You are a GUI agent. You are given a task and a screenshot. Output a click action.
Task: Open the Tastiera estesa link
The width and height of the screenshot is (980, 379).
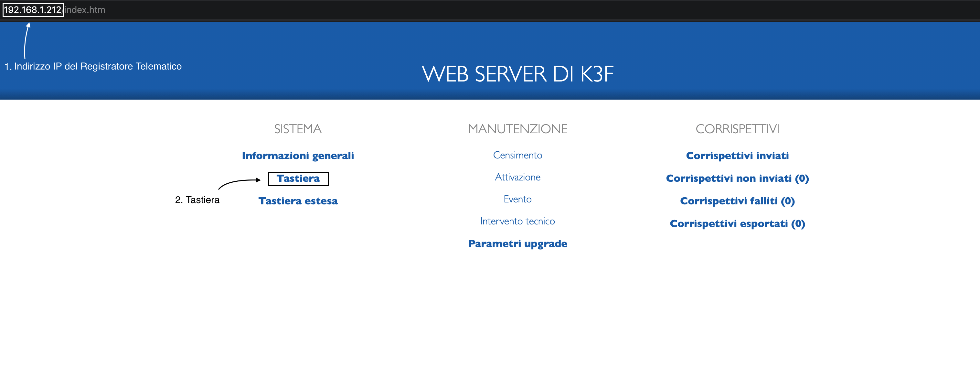(298, 201)
